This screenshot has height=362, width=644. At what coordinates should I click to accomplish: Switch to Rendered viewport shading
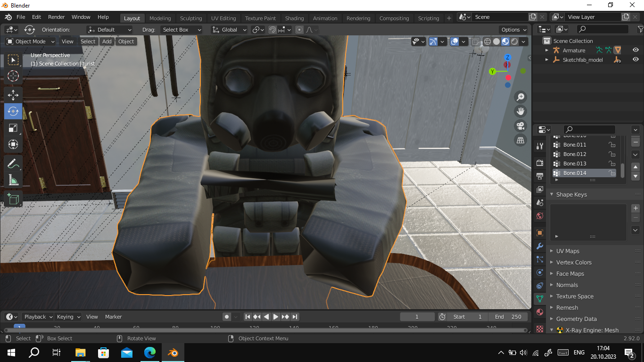click(x=514, y=41)
